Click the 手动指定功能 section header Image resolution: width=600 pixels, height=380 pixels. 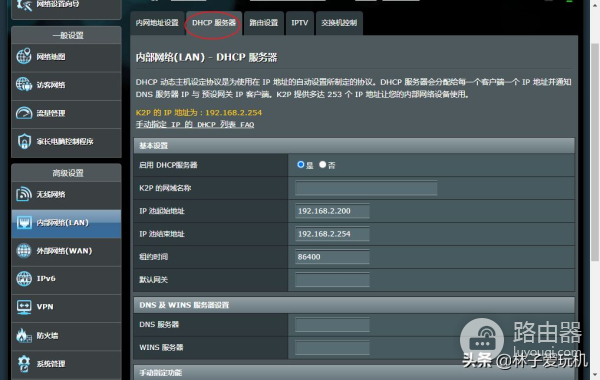tap(354, 373)
